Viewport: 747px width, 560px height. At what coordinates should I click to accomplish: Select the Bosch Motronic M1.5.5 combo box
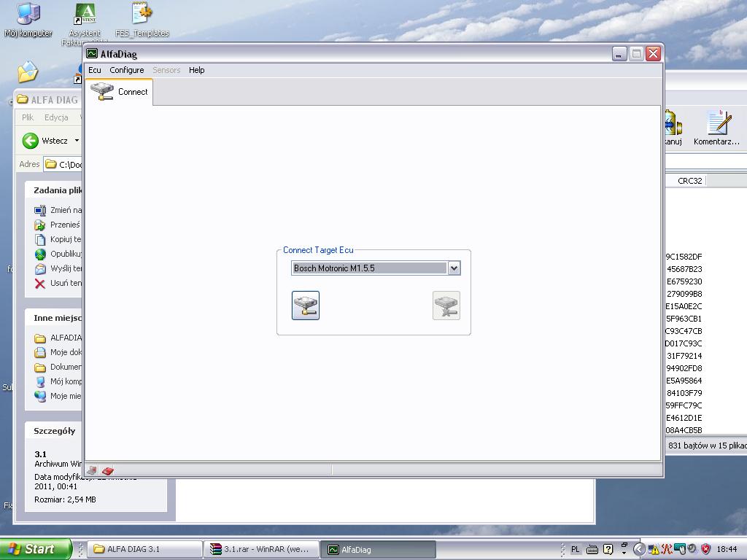[376, 268]
